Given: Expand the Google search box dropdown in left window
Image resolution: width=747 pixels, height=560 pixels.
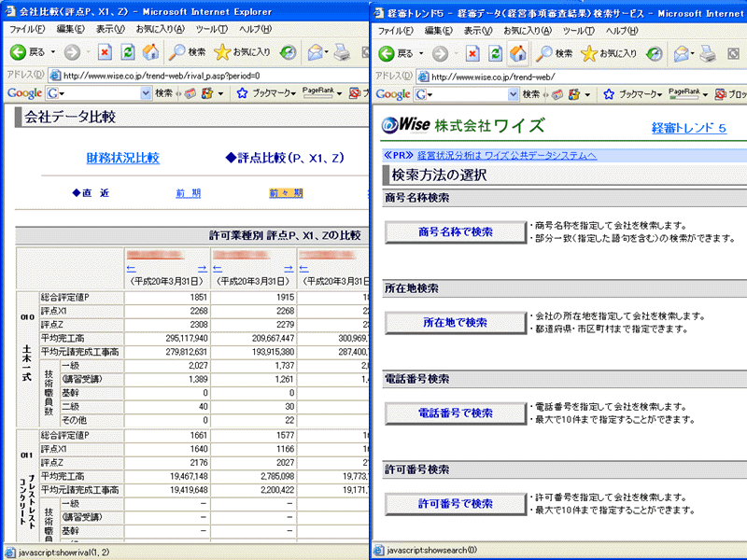Looking at the screenshot, I should click(x=146, y=93).
